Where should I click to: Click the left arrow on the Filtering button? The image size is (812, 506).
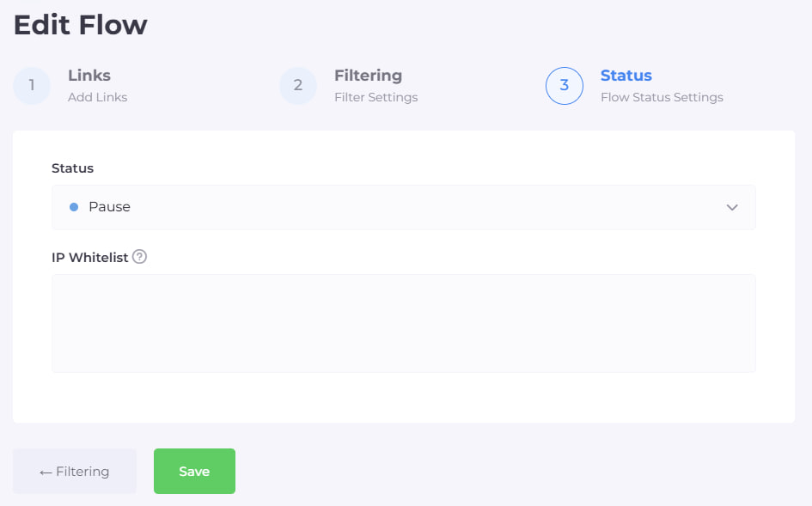46,472
